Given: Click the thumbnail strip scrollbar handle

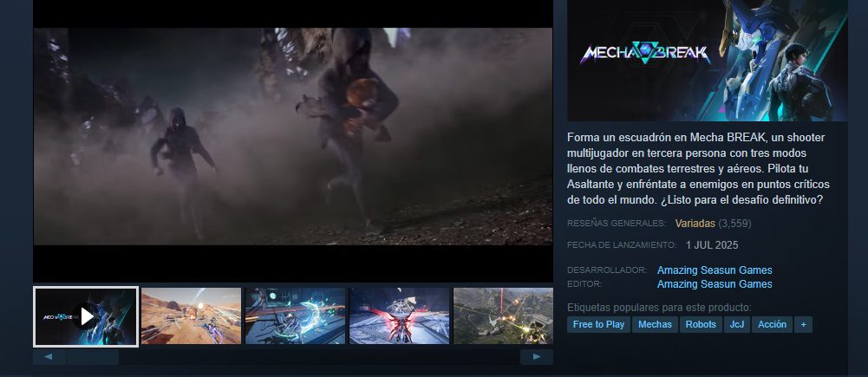Looking at the screenshot, I should point(93,357).
